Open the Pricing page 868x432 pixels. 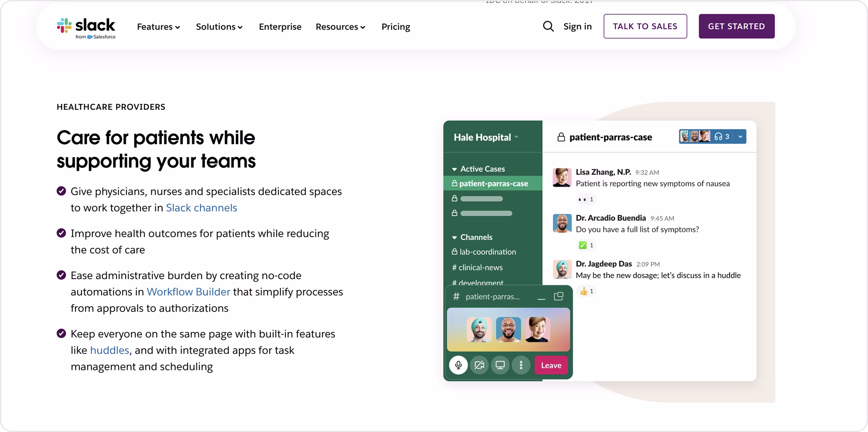tap(396, 27)
